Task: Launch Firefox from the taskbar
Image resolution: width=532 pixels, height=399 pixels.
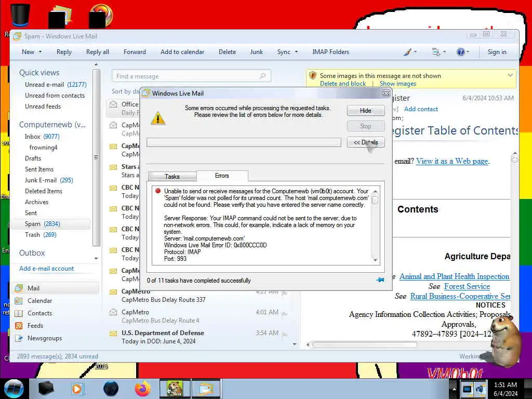Action: coord(142,389)
